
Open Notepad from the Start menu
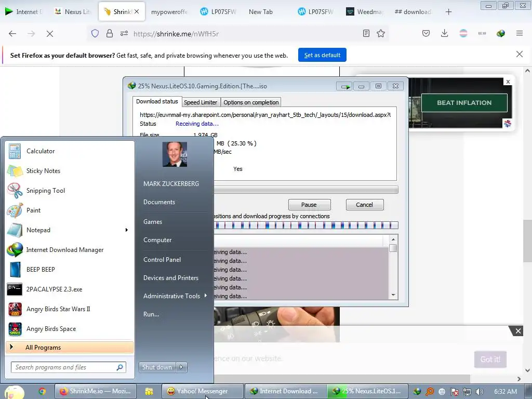[x=70, y=230]
